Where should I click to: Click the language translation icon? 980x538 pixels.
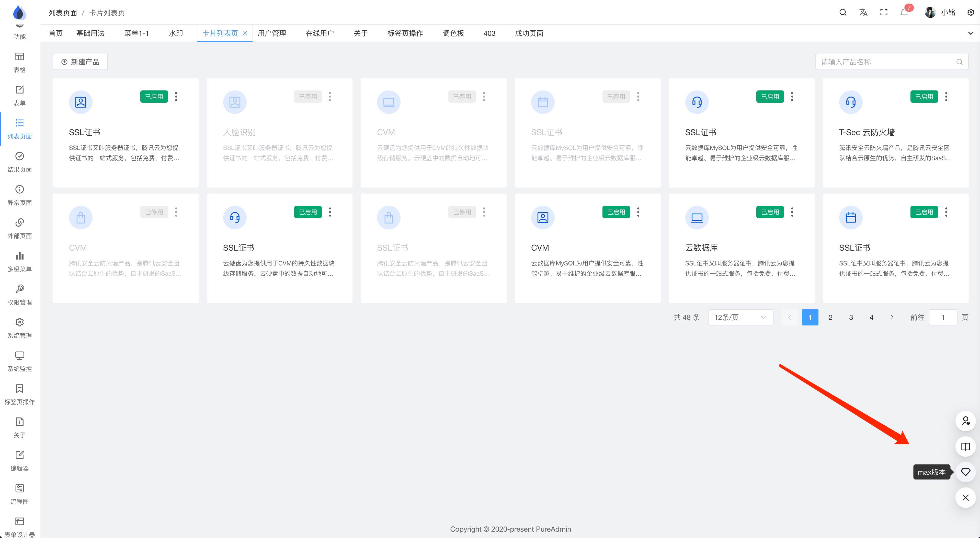click(x=863, y=13)
